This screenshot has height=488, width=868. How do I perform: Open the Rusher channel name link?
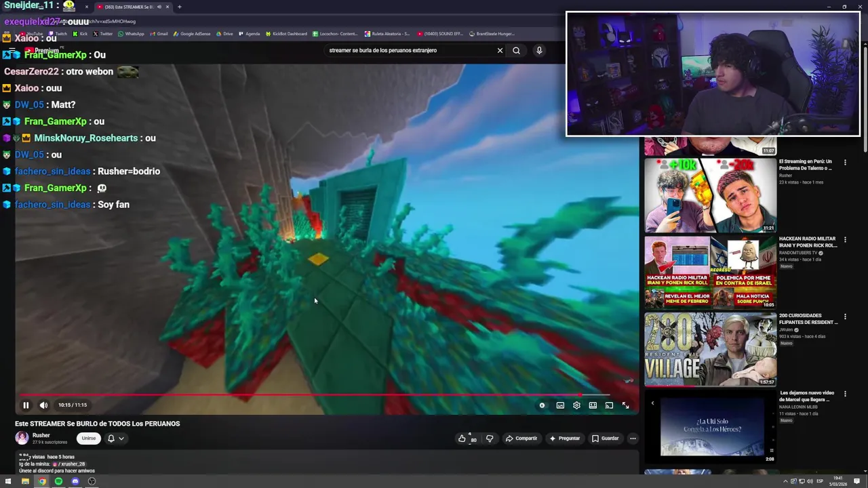41,435
